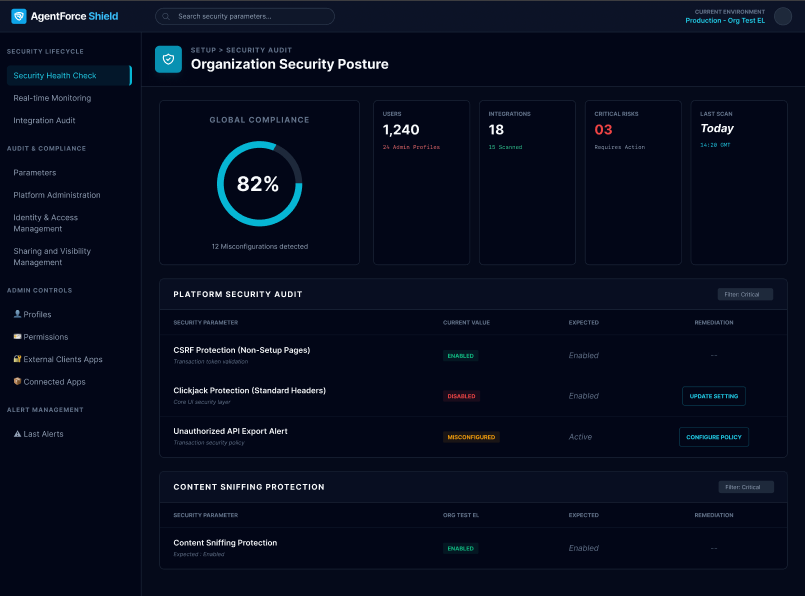Enable Clickjack Protection via Update Setting
Viewport: 805px width, 596px height.
pos(713,396)
